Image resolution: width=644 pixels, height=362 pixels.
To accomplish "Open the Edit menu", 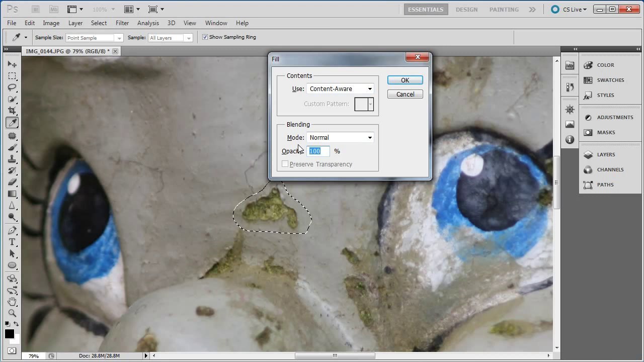I will (x=30, y=23).
